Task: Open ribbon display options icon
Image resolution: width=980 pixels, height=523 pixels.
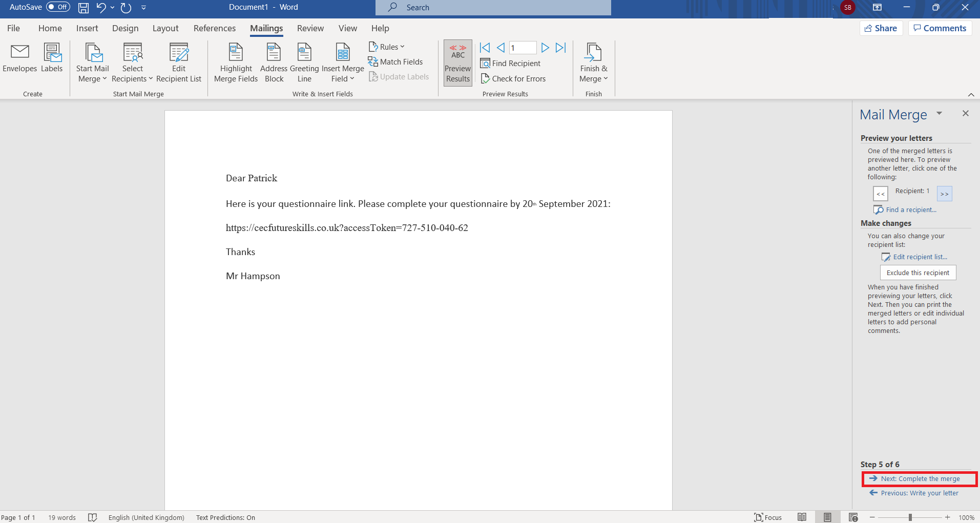Action: coord(877,7)
